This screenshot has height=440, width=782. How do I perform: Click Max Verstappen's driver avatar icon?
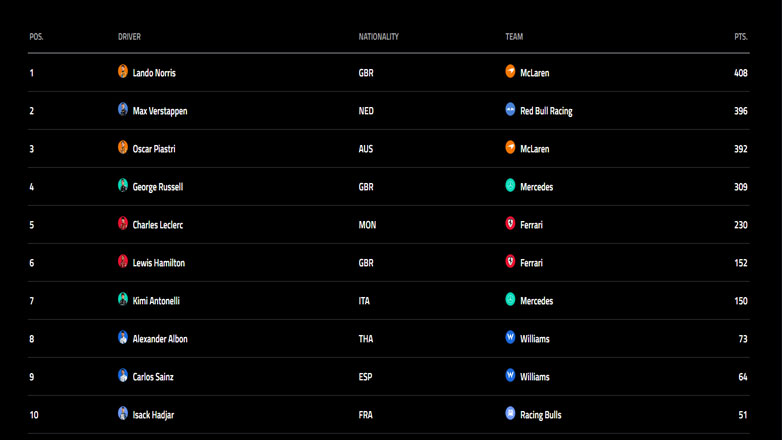pyautogui.click(x=123, y=110)
